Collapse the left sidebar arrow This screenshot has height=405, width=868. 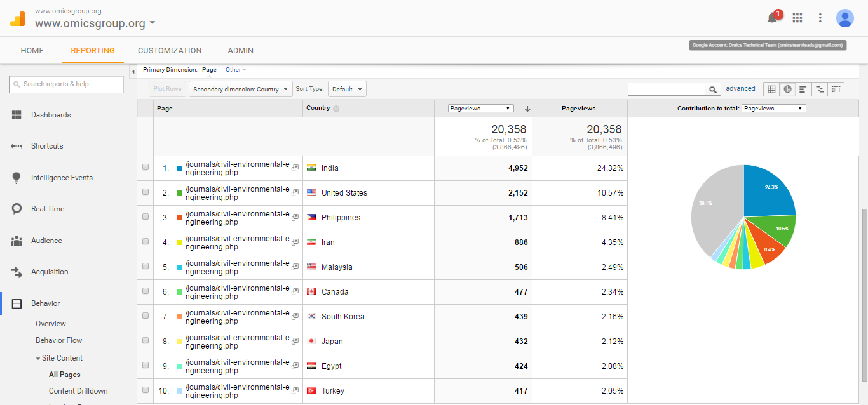[133, 72]
